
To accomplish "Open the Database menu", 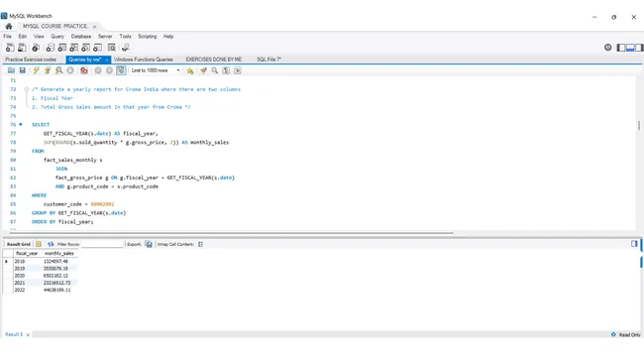I will coord(81,37).
